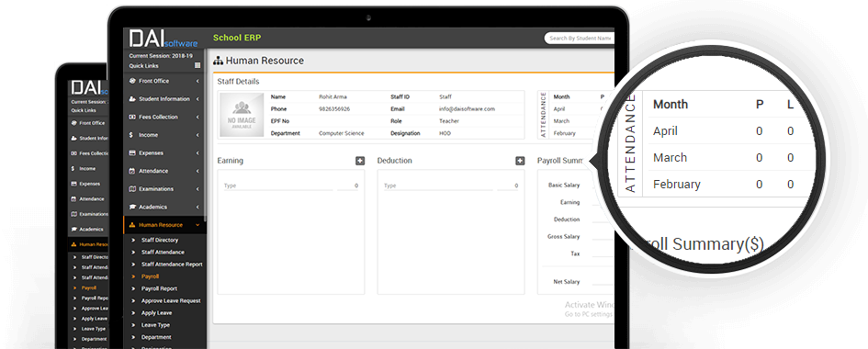Click the staff name "Rohit Arma"
Screen dimensions: 868x349
[x=333, y=96]
